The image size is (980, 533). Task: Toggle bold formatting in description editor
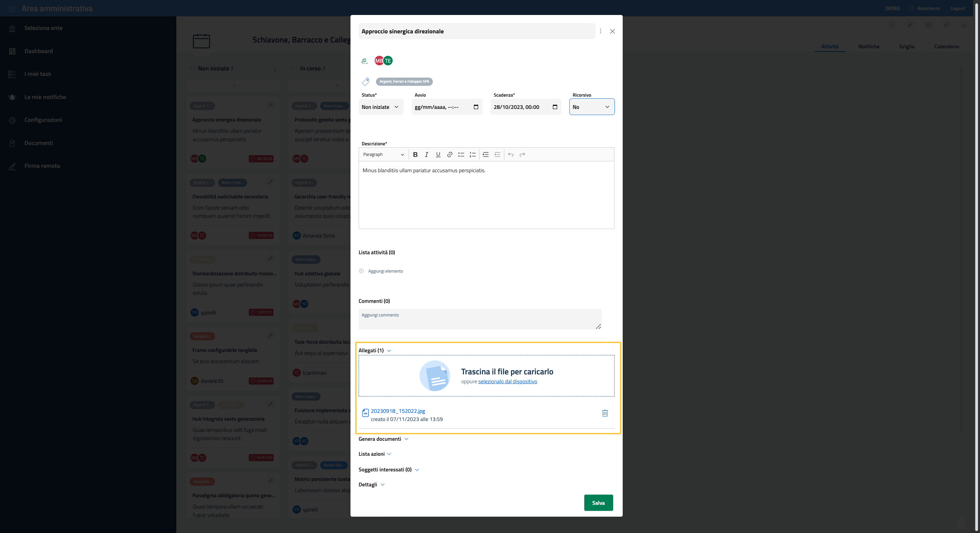pos(415,155)
